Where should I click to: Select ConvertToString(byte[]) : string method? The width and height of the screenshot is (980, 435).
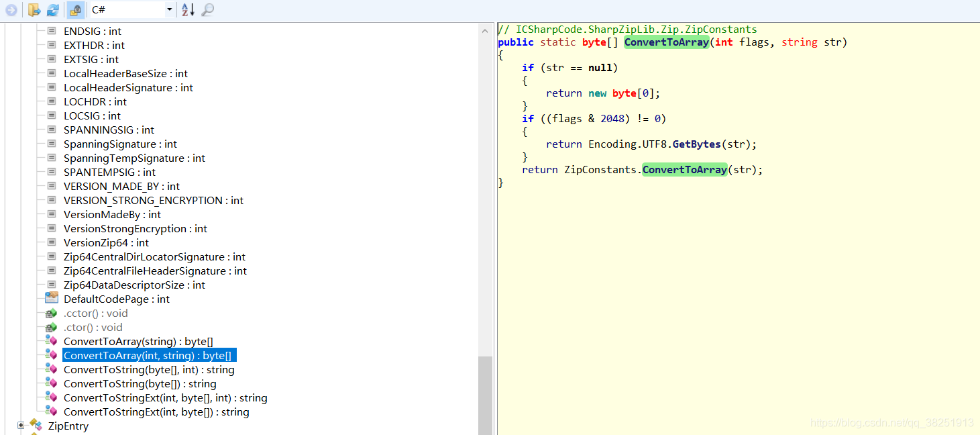click(x=140, y=383)
